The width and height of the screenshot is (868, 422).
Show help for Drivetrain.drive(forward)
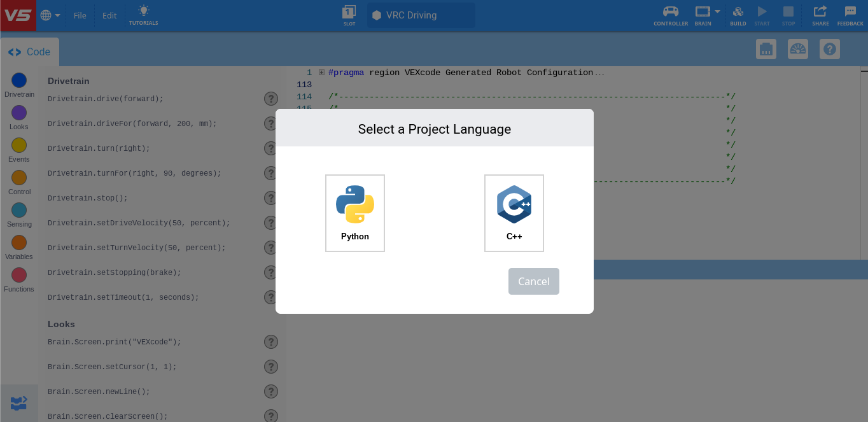[271, 99]
